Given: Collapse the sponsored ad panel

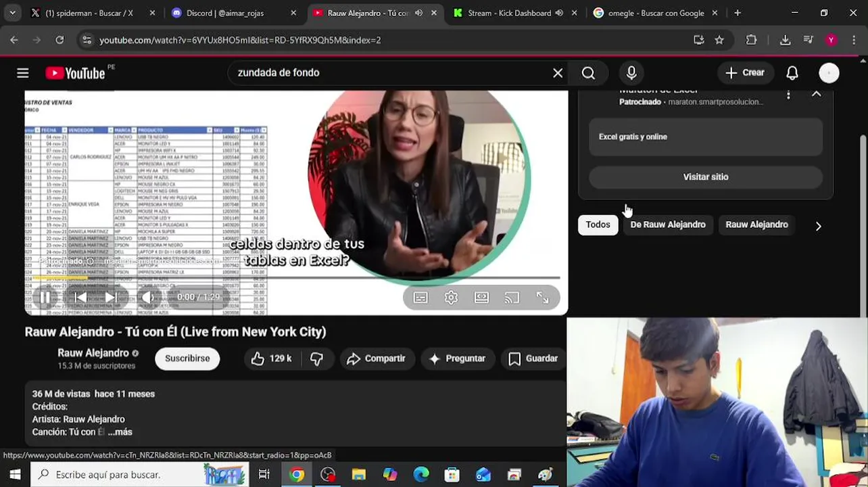Looking at the screenshot, I should pyautogui.click(x=817, y=94).
